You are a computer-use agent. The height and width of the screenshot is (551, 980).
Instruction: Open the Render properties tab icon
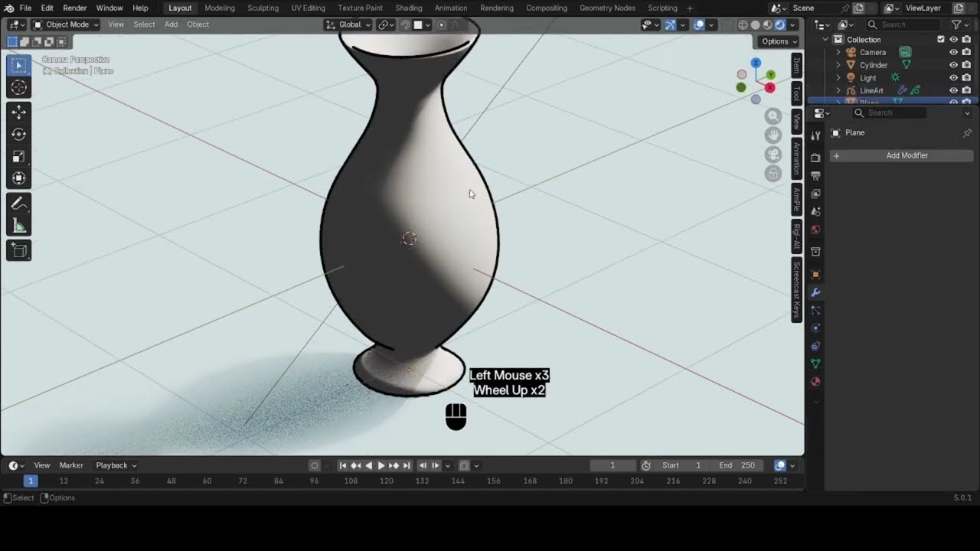click(815, 158)
